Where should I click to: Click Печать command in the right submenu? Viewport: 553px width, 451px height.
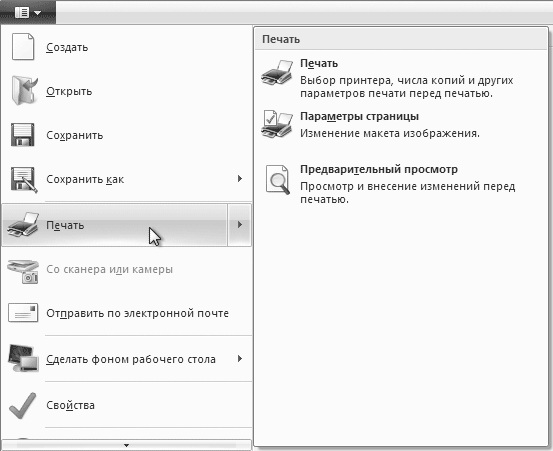pos(401,78)
